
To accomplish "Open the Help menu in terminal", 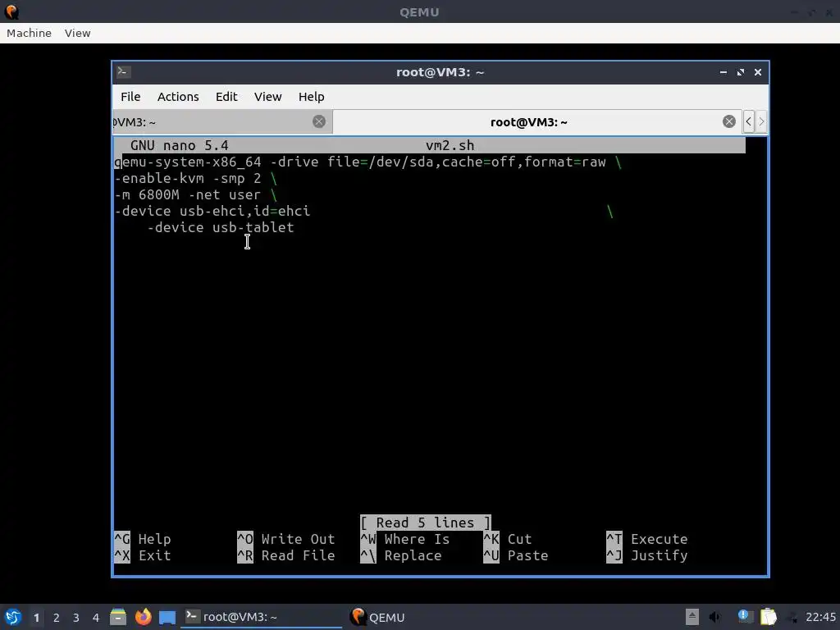I will coord(311,97).
